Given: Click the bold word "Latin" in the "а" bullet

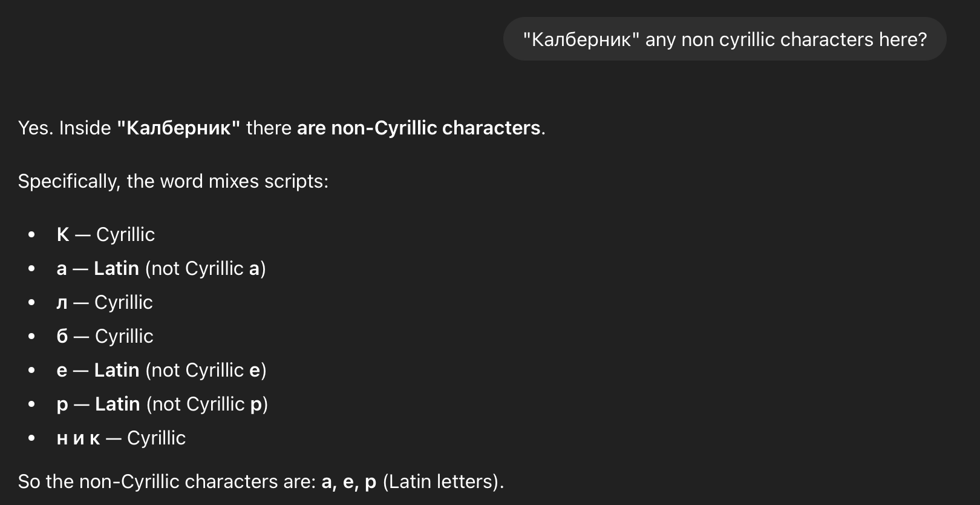Looking at the screenshot, I should point(116,268).
